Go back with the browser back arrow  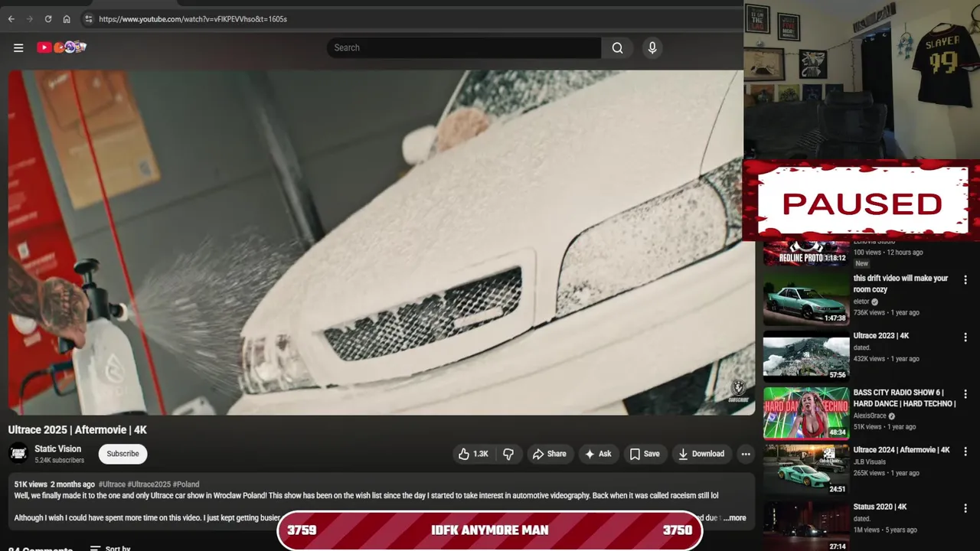[x=11, y=19]
